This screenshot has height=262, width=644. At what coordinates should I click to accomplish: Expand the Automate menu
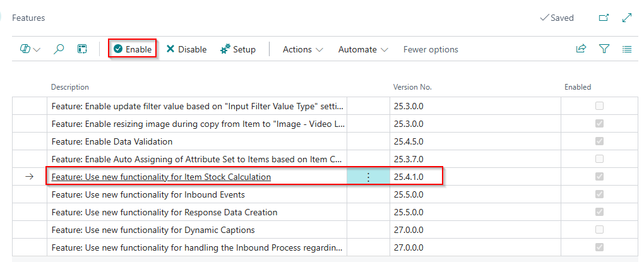pos(363,49)
